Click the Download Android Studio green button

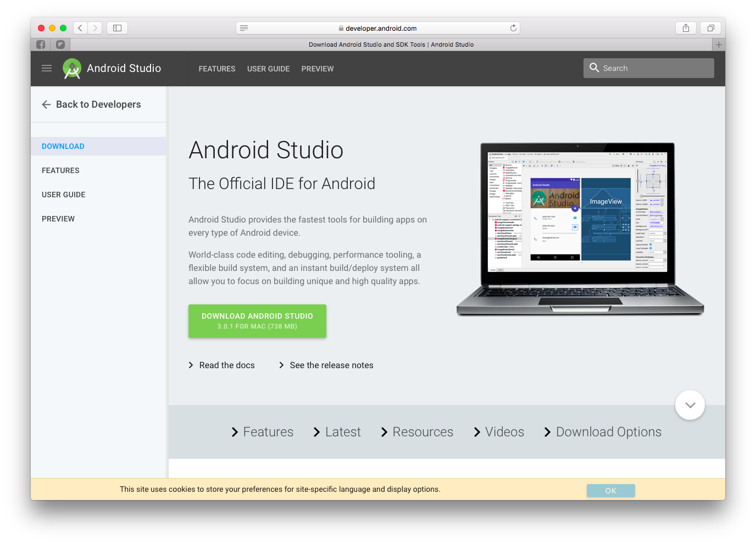(257, 321)
